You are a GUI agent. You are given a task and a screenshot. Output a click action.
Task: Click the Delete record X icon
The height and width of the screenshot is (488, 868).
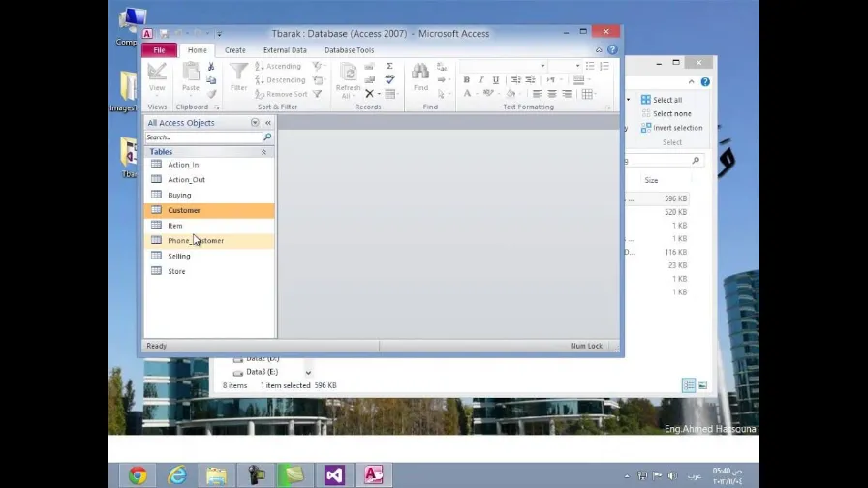[x=369, y=94]
